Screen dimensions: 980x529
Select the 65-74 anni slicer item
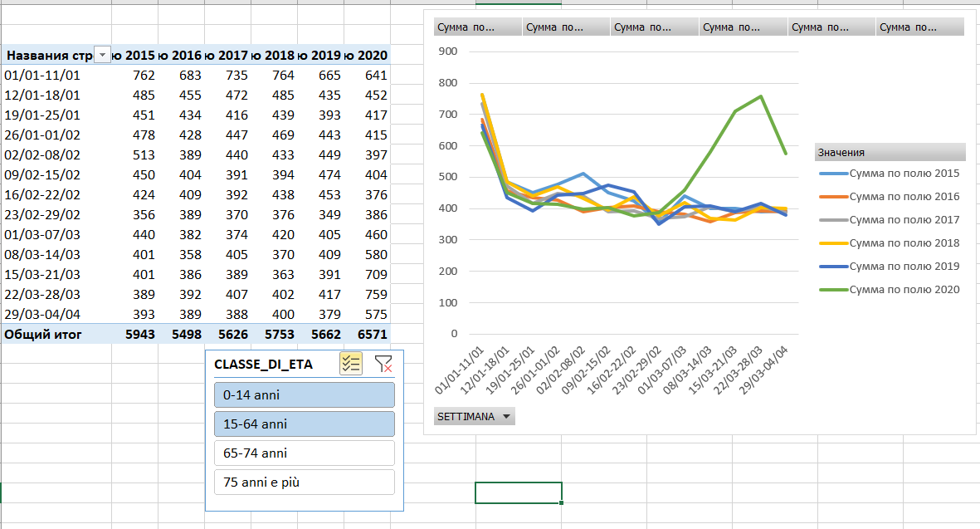pyautogui.click(x=303, y=453)
